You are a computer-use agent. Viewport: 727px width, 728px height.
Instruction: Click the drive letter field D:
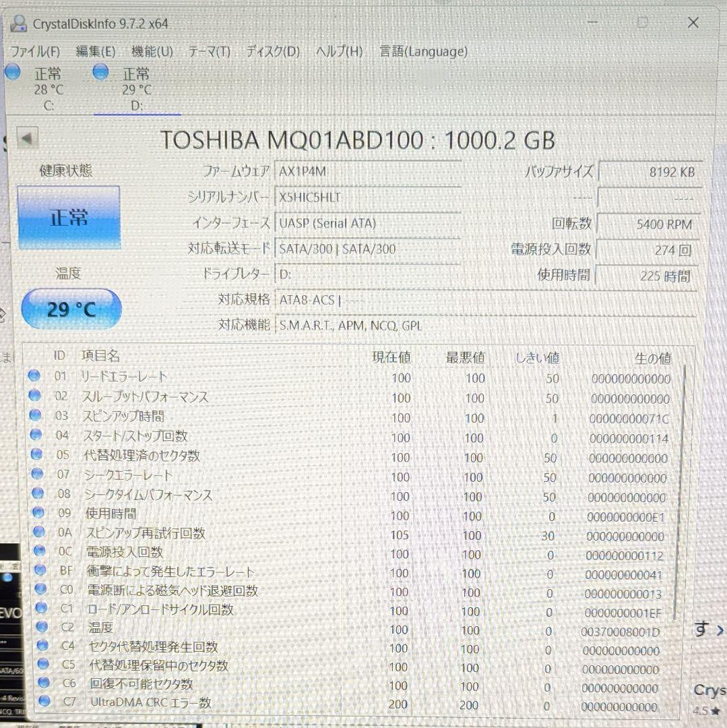pos(368,274)
